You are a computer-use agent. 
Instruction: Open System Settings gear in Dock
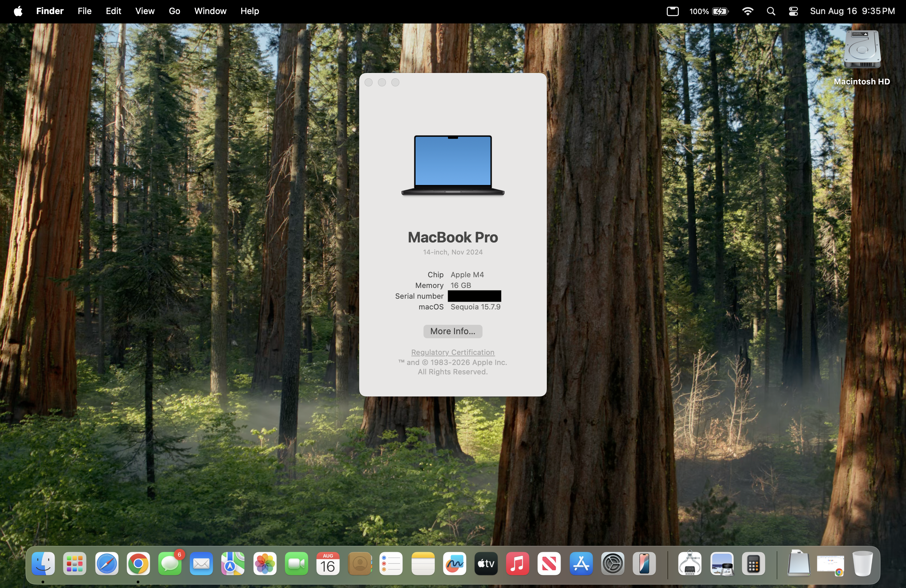pyautogui.click(x=612, y=563)
